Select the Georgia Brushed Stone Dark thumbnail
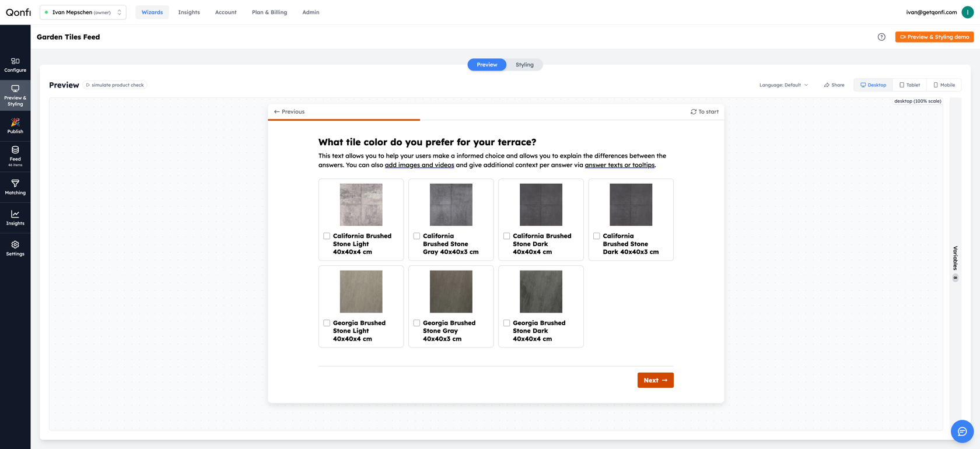This screenshot has width=980, height=449. [541, 292]
